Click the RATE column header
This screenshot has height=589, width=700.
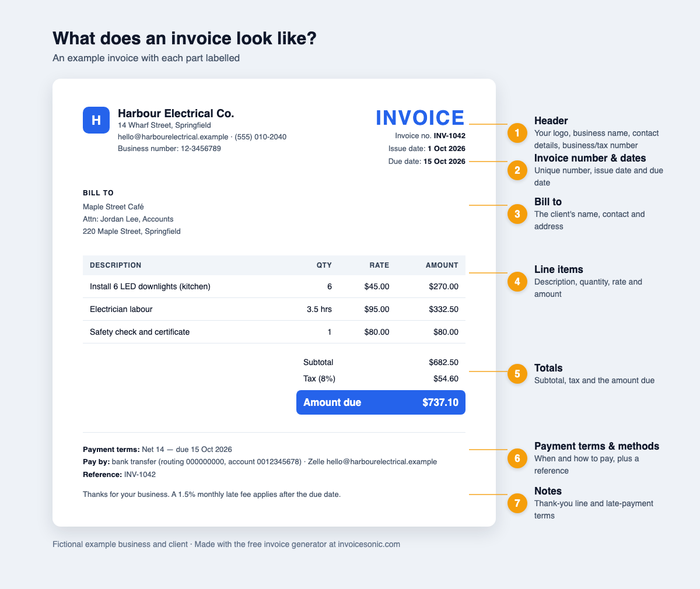[379, 265]
